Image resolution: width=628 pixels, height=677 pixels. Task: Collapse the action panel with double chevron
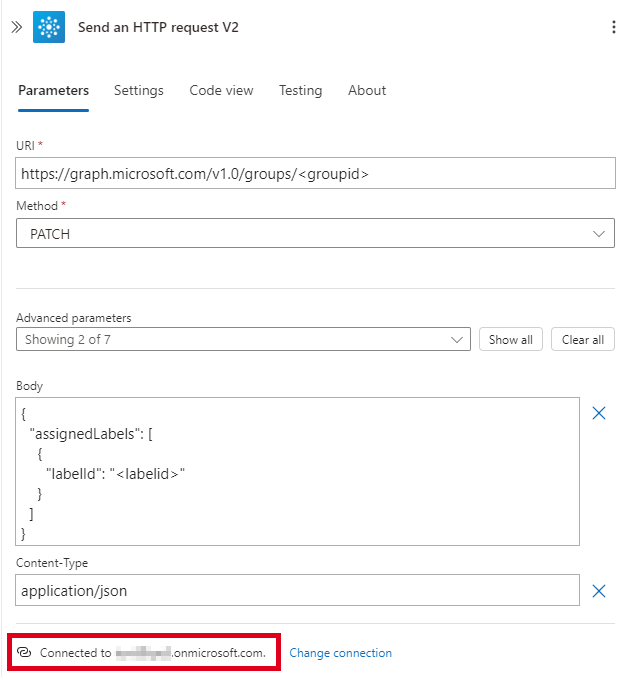pos(16,27)
